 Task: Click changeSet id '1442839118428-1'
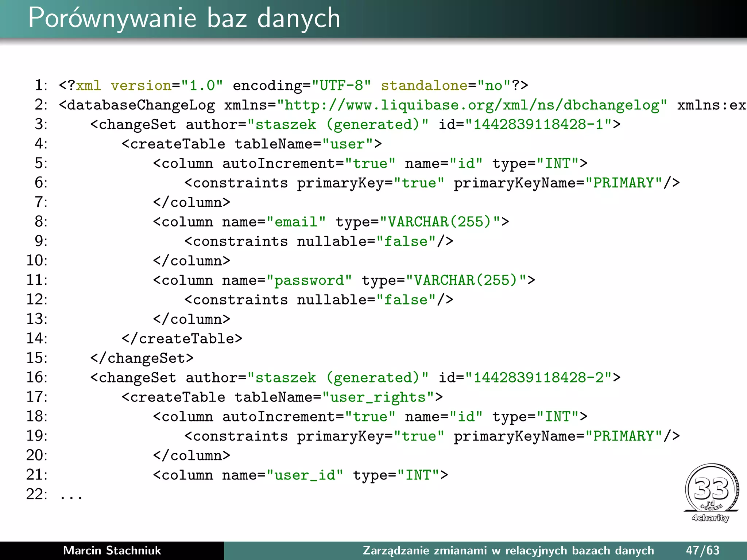click(x=538, y=124)
